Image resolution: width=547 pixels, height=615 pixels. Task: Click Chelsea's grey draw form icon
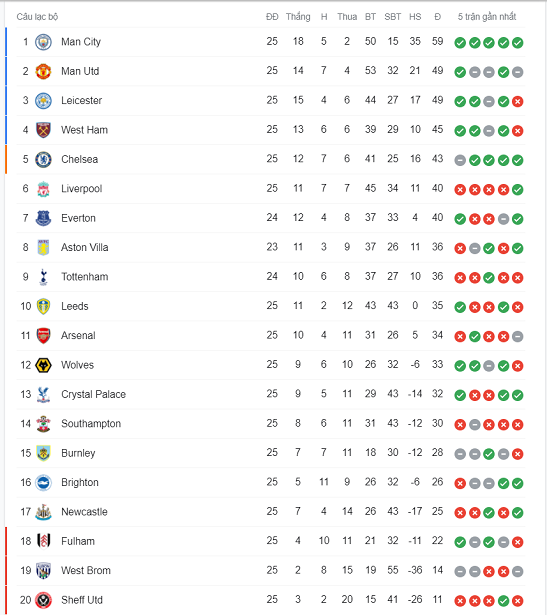460,160
